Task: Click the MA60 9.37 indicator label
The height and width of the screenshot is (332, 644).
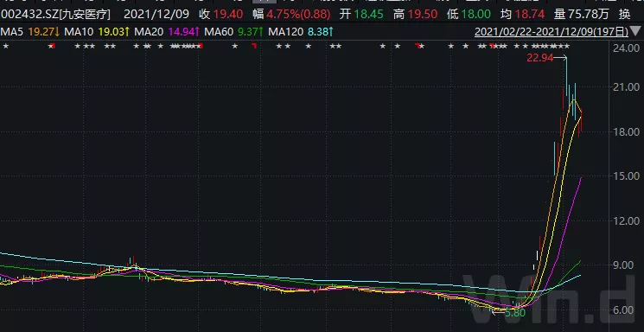Action: (x=233, y=31)
